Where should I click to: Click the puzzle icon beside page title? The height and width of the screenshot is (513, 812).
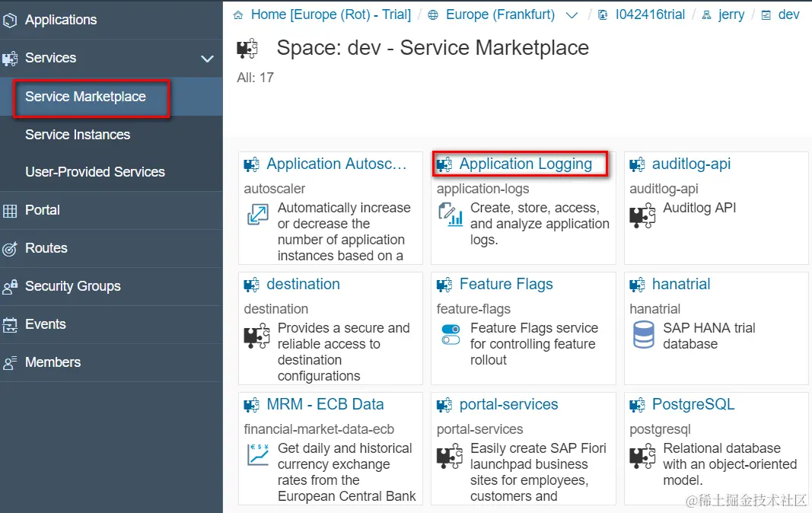pos(247,48)
